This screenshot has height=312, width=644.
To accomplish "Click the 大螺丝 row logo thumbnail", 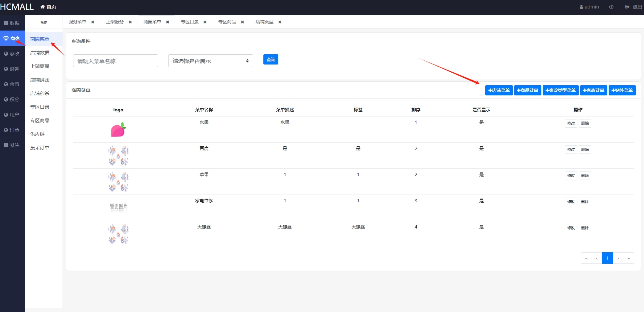I will [x=118, y=234].
